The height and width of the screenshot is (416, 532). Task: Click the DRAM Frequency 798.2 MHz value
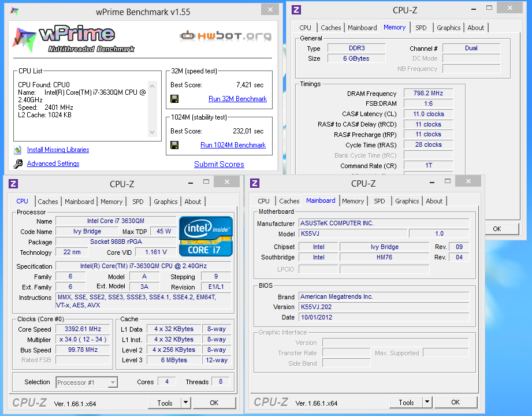(428, 93)
